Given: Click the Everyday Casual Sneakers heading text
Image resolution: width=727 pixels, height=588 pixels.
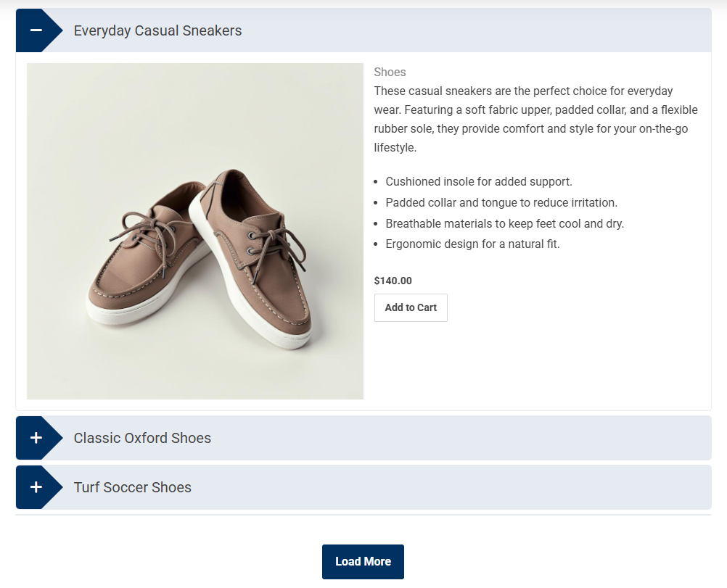Looking at the screenshot, I should click(157, 30).
